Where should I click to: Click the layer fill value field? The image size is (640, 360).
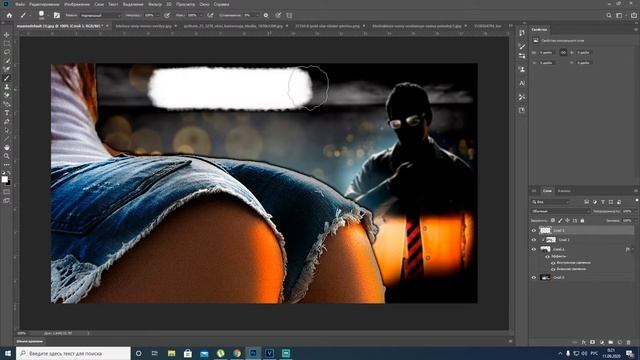tap(627, 220)
